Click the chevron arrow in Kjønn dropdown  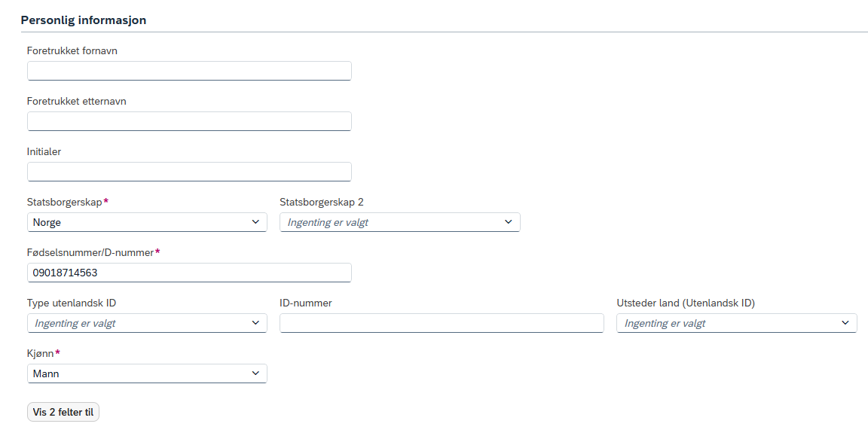click(x=255, y=373)
